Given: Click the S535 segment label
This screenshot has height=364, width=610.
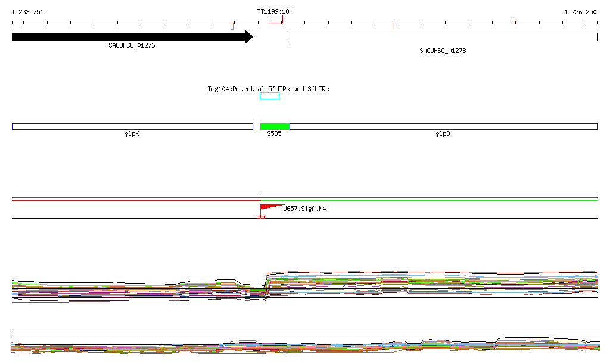Looking at the screenshot, I should coord(274,134).
